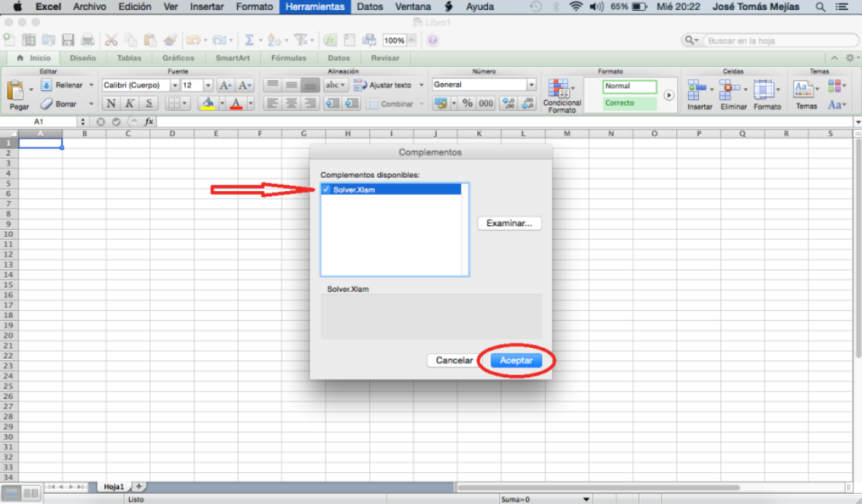Click the AutoSum icon in the toolbar
862x504 pixels.
(250, 40)
